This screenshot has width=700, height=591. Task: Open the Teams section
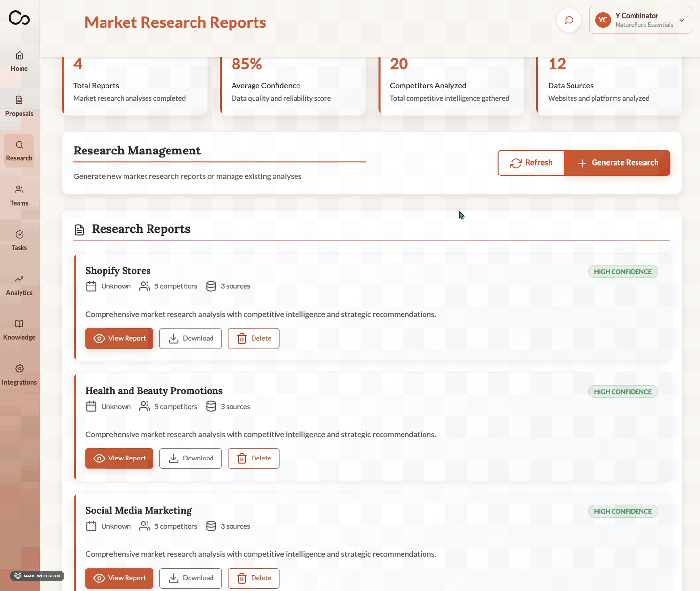(x=19, y=195)
